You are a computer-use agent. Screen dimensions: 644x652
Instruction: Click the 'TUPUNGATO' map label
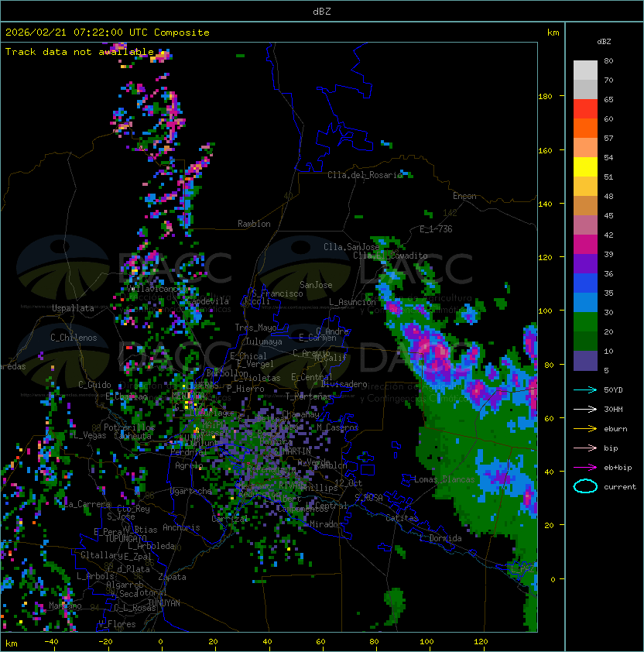tap(126, 539)
